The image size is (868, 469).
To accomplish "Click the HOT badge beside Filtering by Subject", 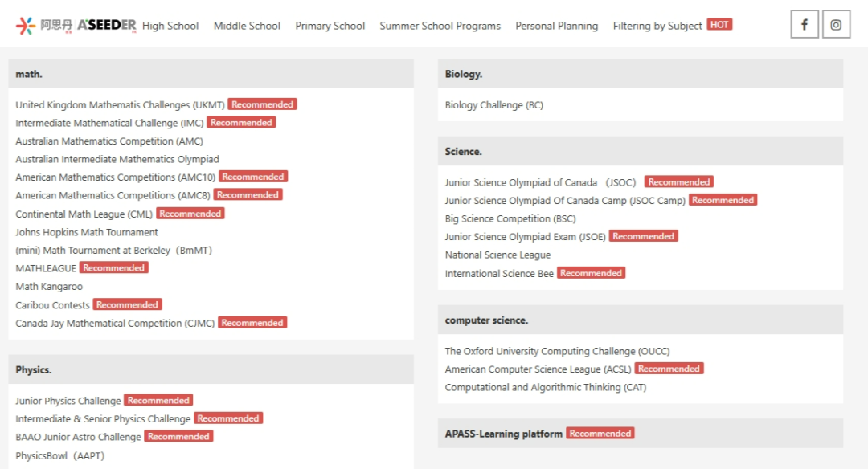I will pos(719,25).
